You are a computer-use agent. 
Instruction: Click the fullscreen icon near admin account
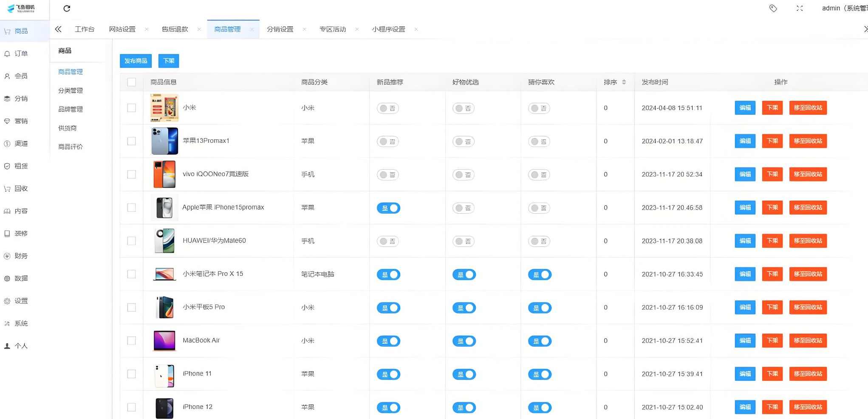pyautogui.click(x=800, y=8)
